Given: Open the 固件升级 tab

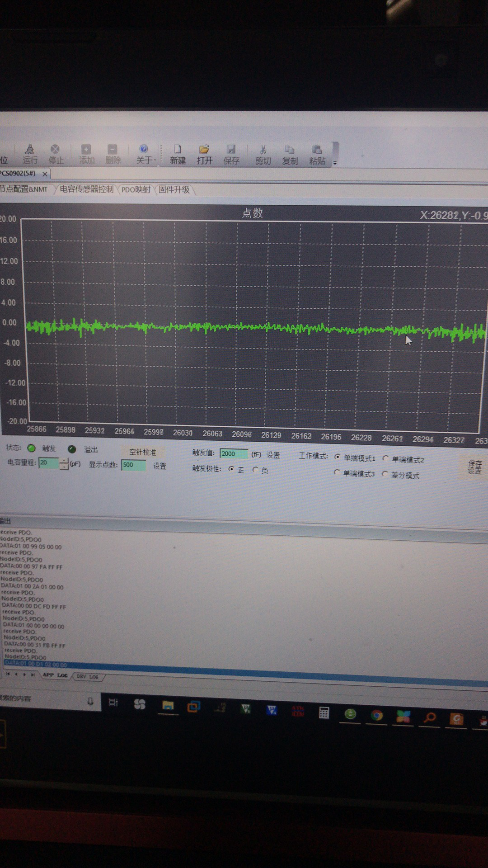Looking at the screenshot, I should tap(174, 189).
